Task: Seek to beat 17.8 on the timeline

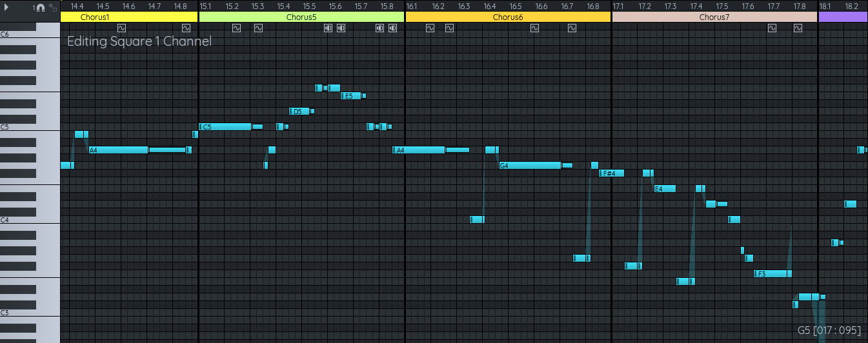Action: (800, 6)
